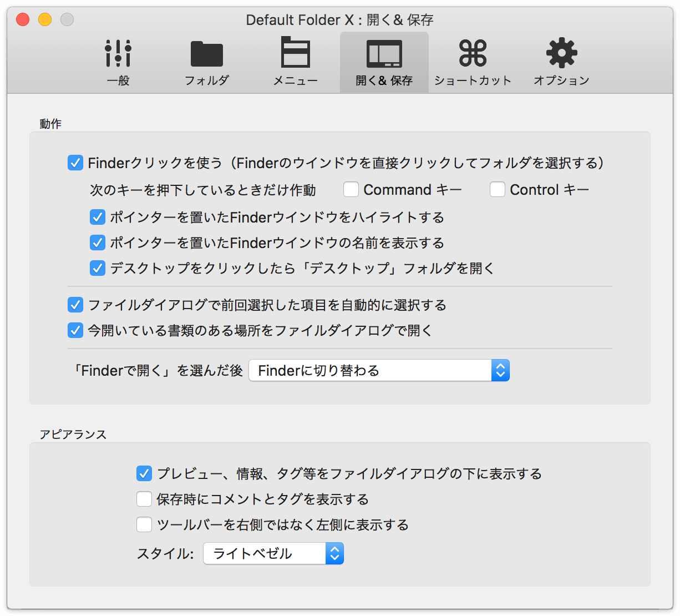680x616 pixels.
Task: Toggle Finderウインドウをハイライトする checkbox
Action: point(98,217)
